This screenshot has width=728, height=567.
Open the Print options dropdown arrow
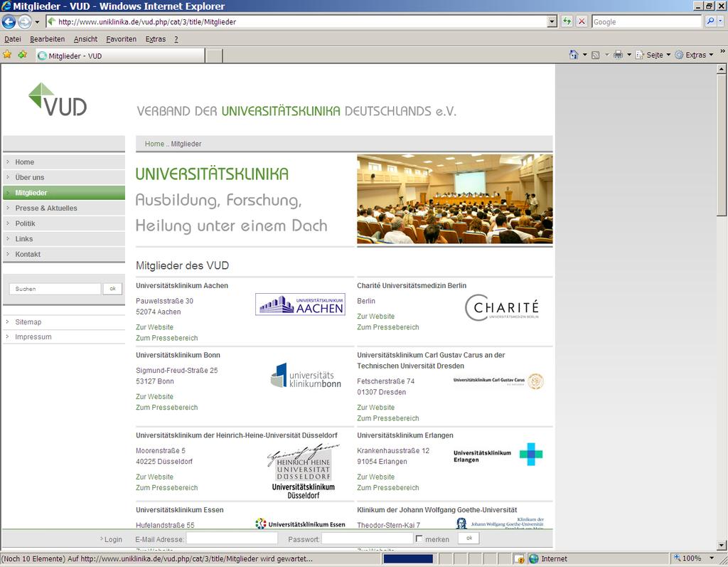click(x=629, y=55)
